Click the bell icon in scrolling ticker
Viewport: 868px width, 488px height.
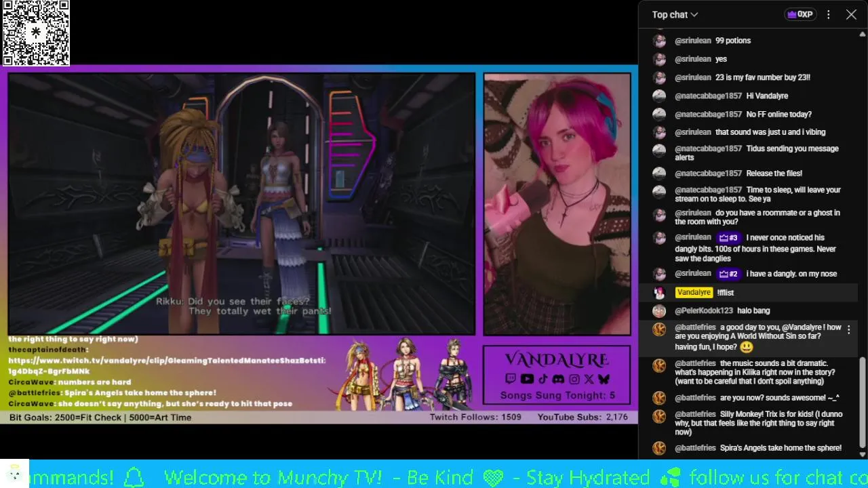(134, 477)
